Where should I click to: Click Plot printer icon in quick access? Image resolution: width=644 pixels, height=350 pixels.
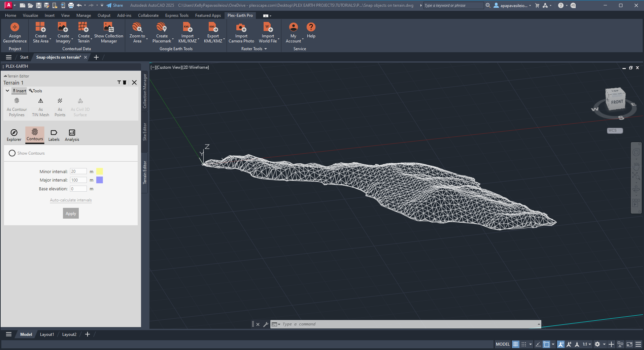point(71,5)
